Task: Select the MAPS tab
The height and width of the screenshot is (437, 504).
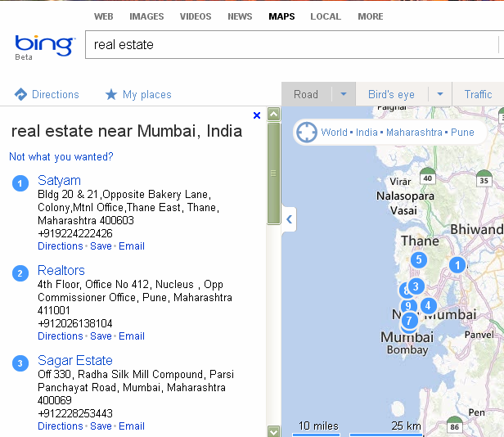Action: click(281, 16)
